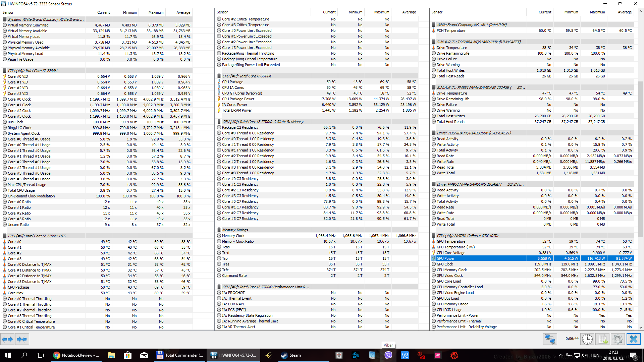Select the GPU D3D Usage row

pos(532,310)
